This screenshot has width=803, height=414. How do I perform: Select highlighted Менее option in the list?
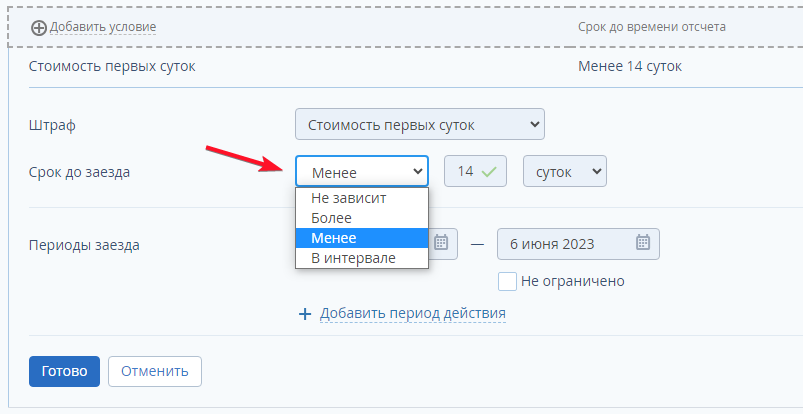pos(334,238)
